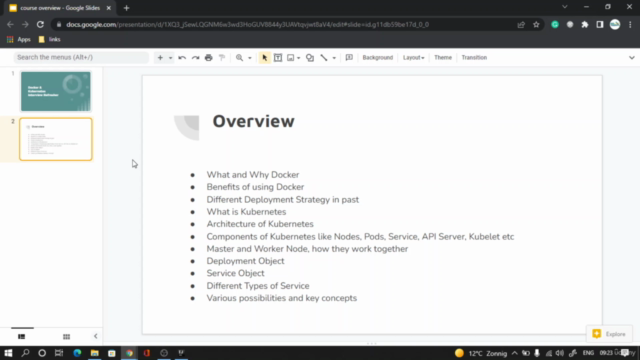Open the Layout dropdown

click(x=413, y=58)
